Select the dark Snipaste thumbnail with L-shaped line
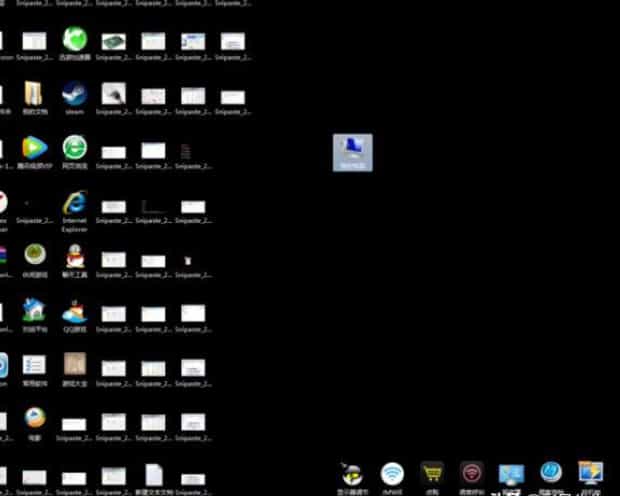This screenshot has height=496, width=620. coord(153,206)
